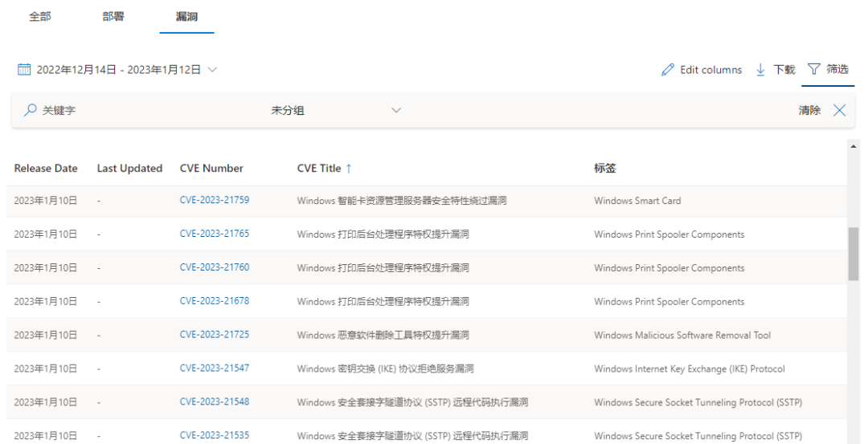Open link CVE-2023-21547
The image size is (868, 444).
pyautogui.click(x=215, y=369)
